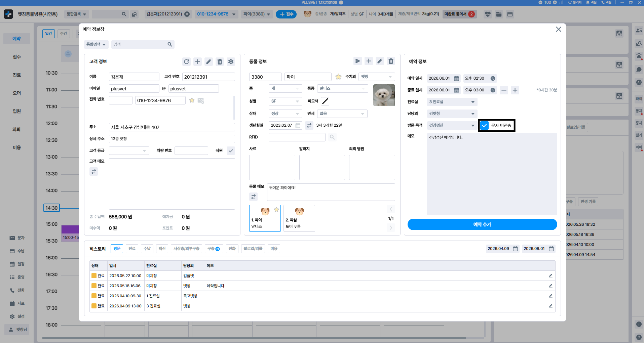This screenshot has height=343, width=644.
Task: Pick 피모색 color swatch
Action: click(x=325, y=101)
